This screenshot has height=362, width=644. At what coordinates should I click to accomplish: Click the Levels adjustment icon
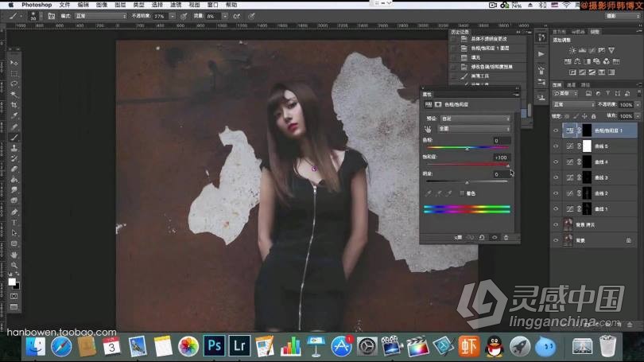coord(583,50)
